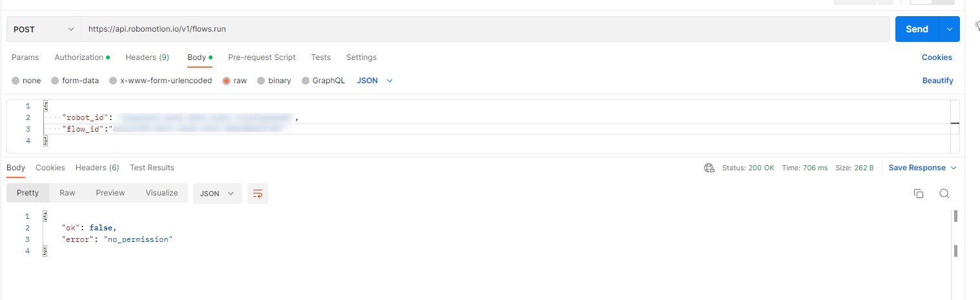Click Save Response

(x=917, y=168)
